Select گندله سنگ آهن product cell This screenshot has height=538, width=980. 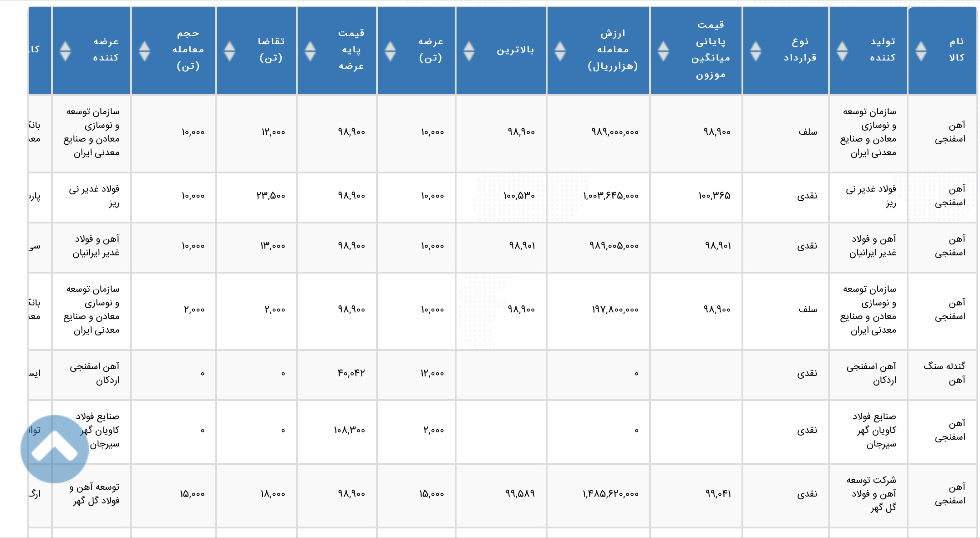(944, 373)
